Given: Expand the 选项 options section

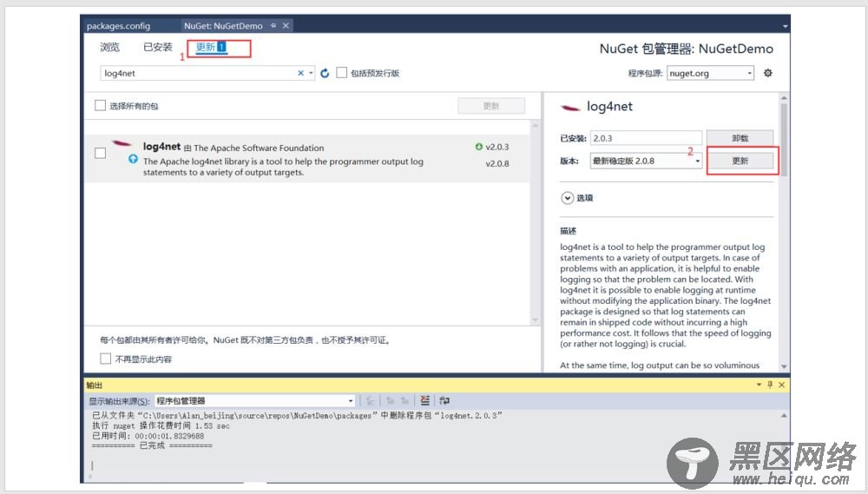Looking at the screenshot, I should click(x=568, y=198).
